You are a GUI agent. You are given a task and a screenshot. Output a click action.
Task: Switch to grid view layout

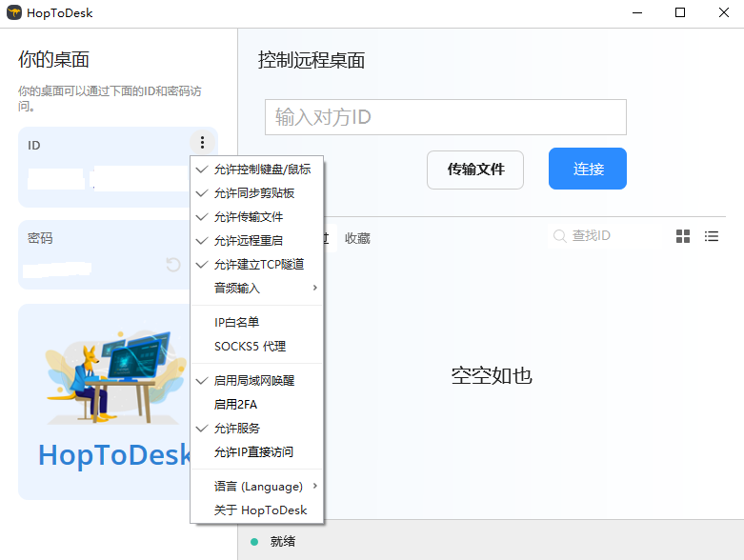point(682,236)
